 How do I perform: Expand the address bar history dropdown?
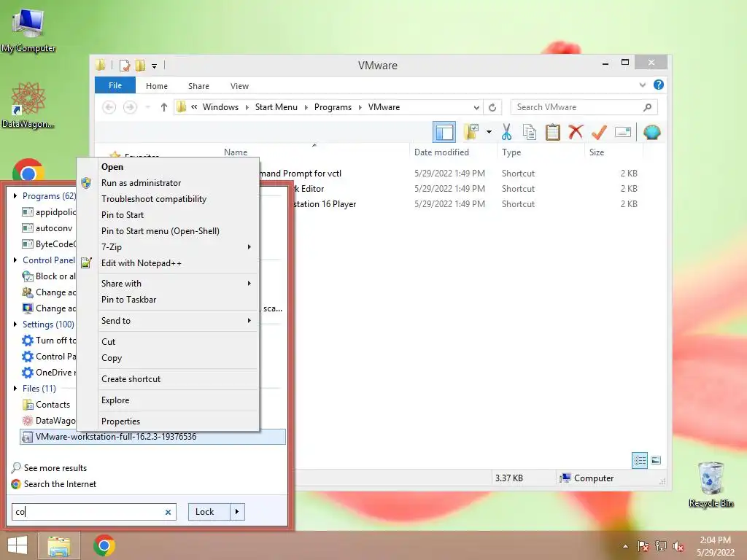[x=476, y=107]
